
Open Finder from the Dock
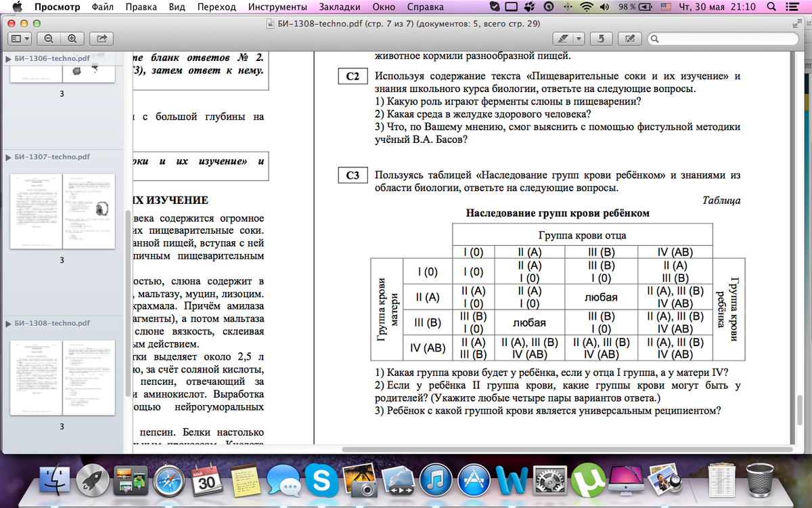click(53, 480)
